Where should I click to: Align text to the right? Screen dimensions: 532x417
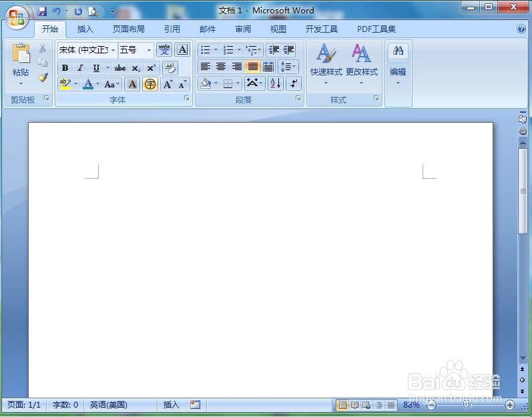pos(236,67)
